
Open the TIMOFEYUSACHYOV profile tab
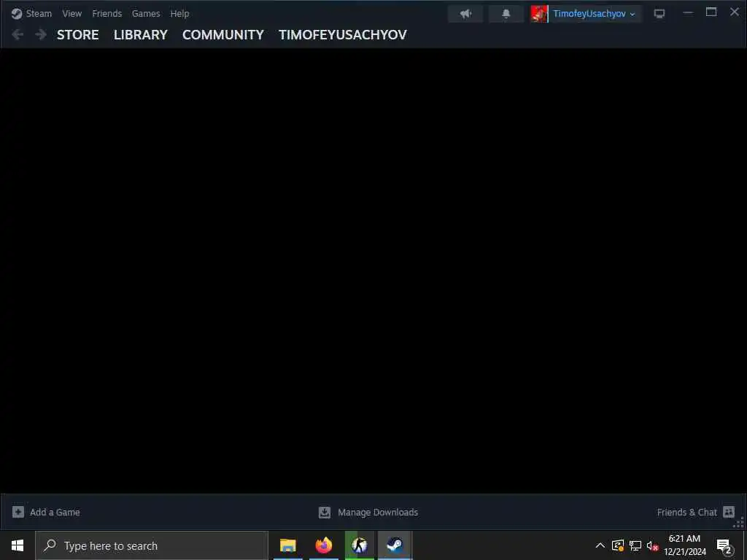point(343,35)
